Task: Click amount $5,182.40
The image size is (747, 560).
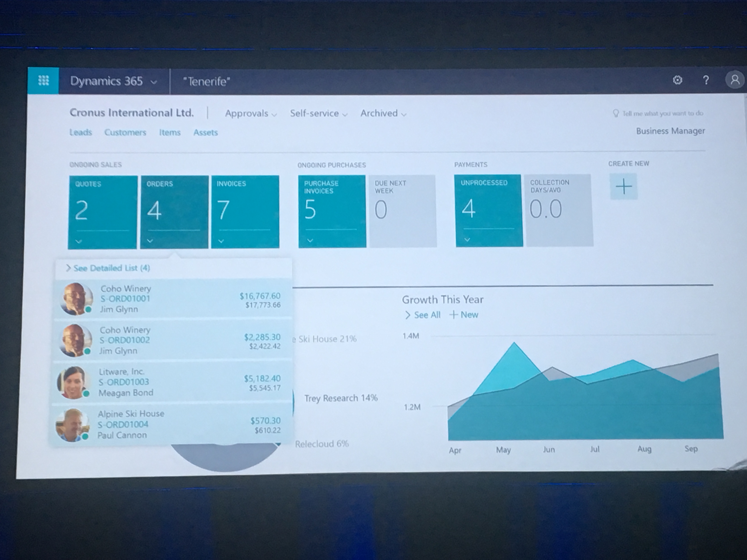Action: [x=262, y=379]
